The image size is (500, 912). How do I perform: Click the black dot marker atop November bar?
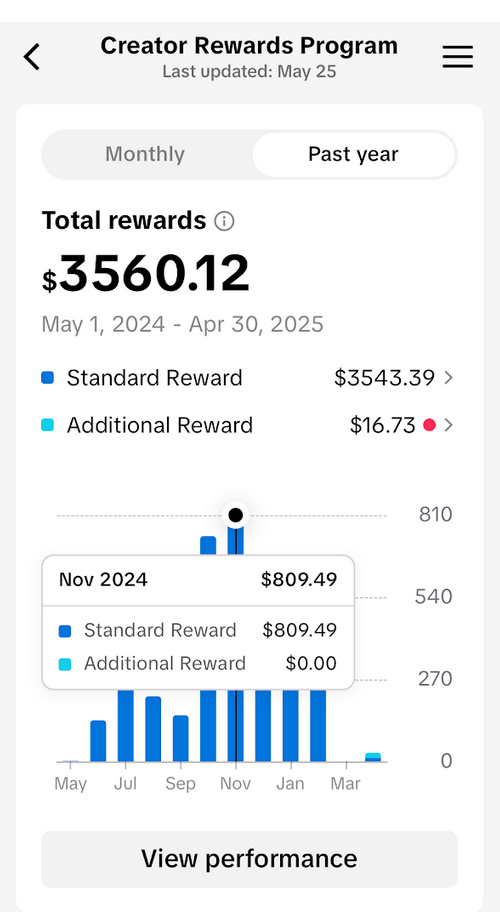point(235,515)
